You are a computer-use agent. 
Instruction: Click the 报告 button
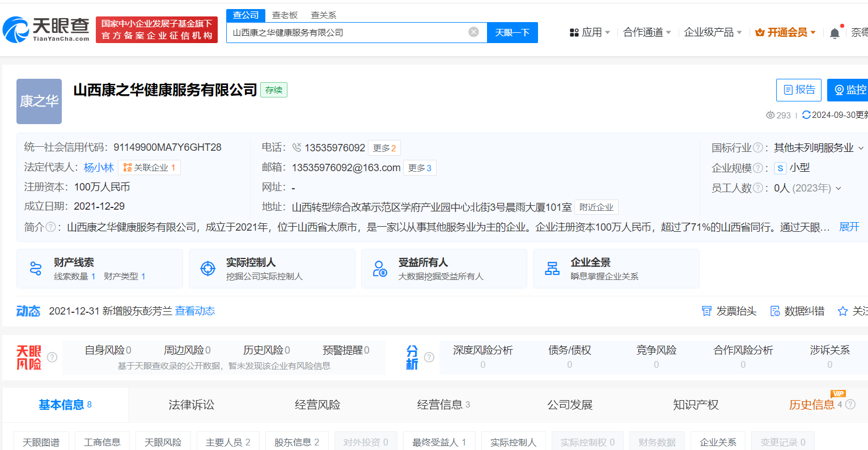click(799, 90)
